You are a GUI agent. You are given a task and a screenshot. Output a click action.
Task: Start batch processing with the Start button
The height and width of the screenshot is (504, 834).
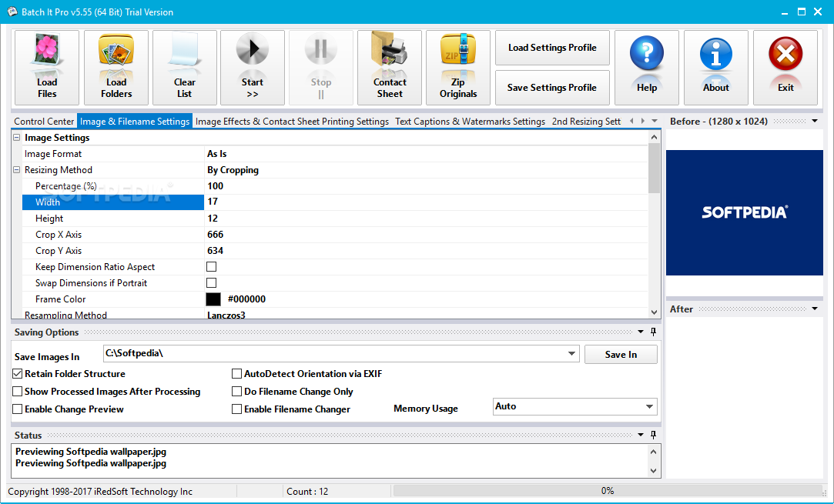tap(252, 68)
